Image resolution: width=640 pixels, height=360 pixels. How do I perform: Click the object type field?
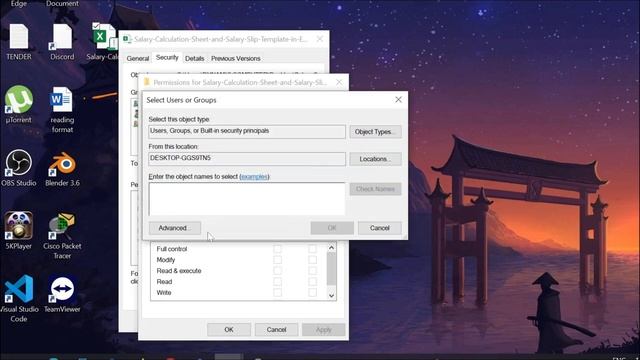(x=247, y=131)
